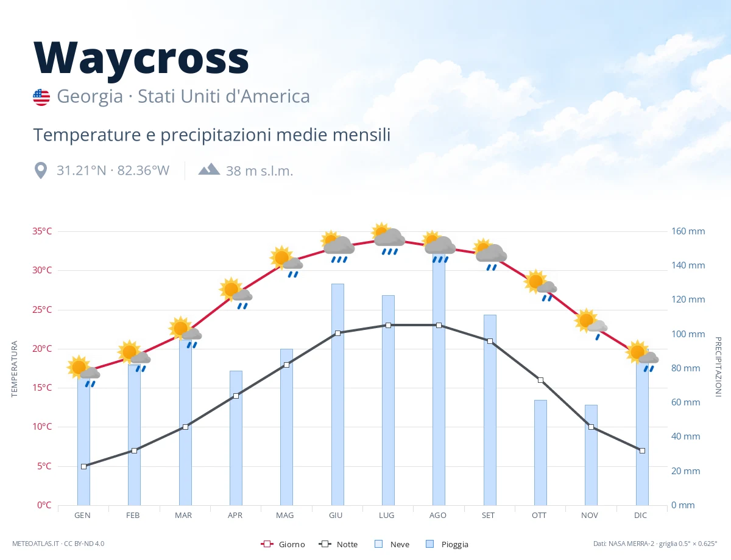Select the LUG precipitation bar

[388, 401]
